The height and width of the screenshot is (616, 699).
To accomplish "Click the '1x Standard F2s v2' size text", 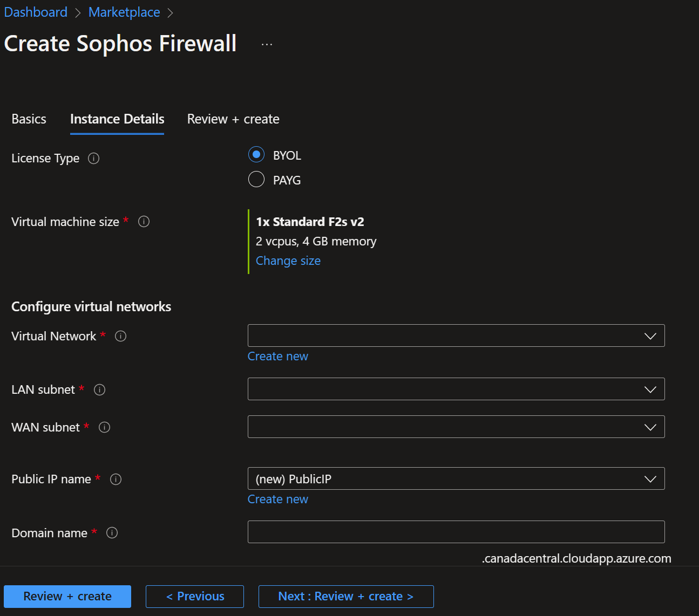I will [310, 222].
